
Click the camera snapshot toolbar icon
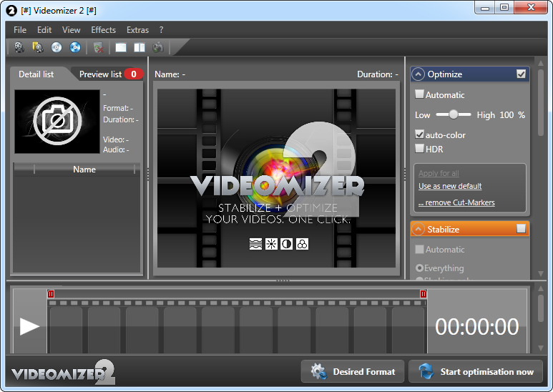point(158,47)
